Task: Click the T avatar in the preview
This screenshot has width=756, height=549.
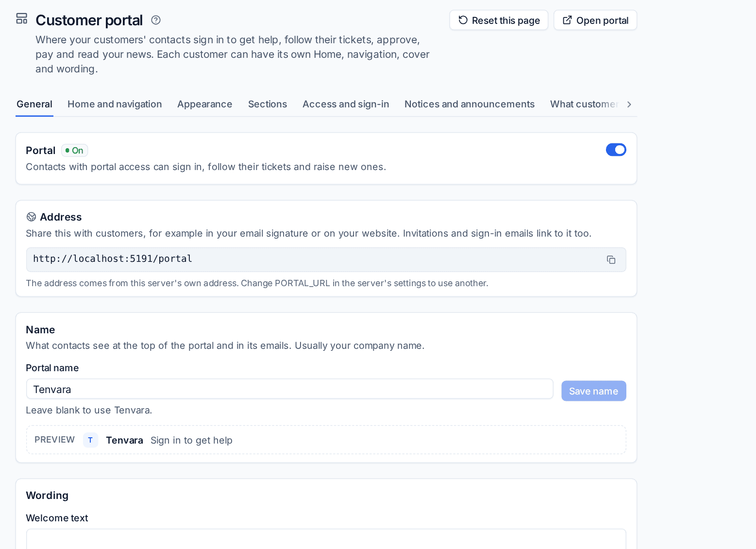Action: (x=90, y=440)
